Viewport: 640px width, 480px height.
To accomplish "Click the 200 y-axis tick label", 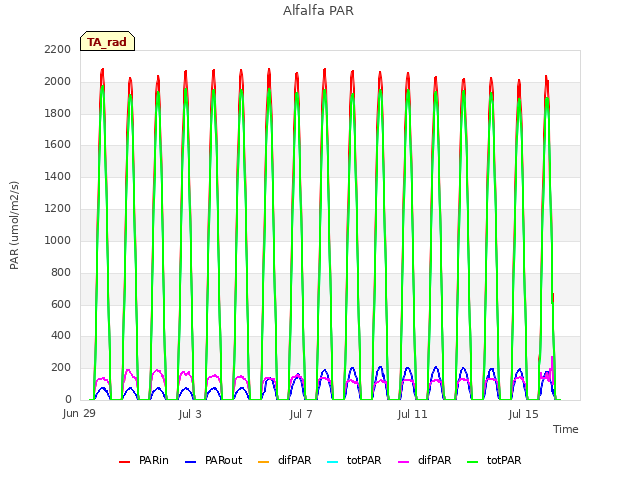I will 61,367.
